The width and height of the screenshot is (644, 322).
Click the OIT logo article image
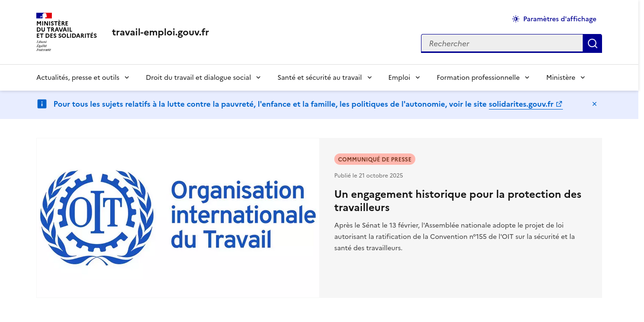pos(178,218)
